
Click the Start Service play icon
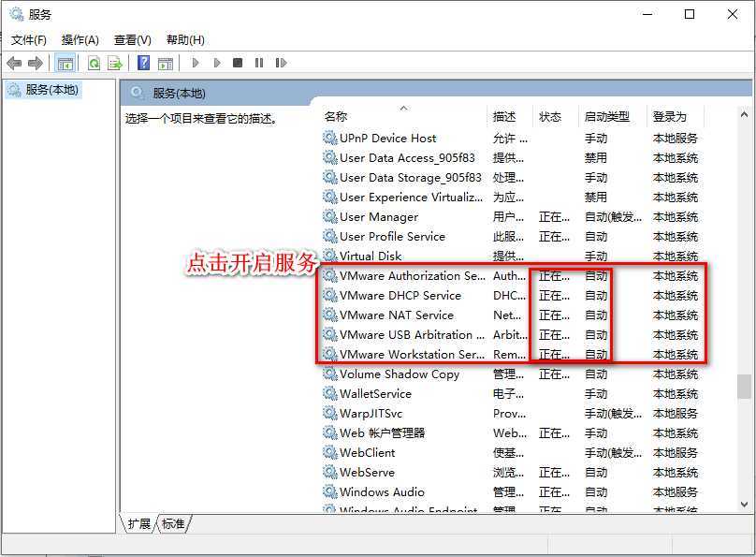(x=196, y=63)
